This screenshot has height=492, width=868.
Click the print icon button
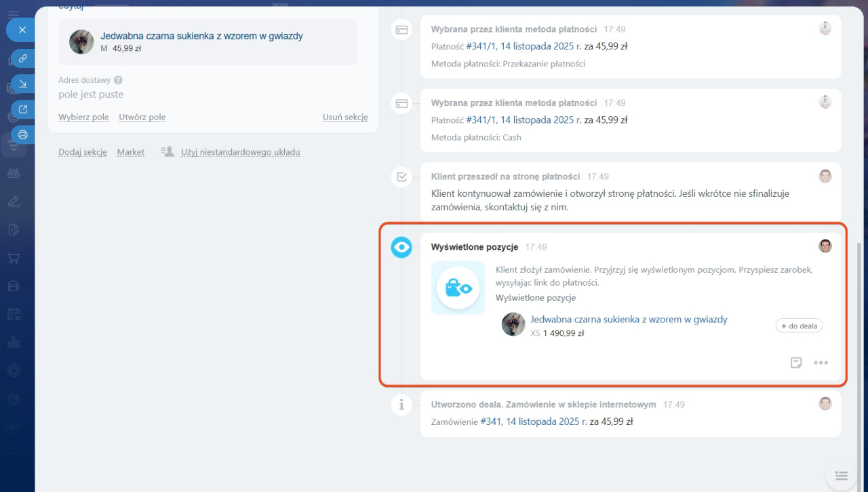pos(22,135)
